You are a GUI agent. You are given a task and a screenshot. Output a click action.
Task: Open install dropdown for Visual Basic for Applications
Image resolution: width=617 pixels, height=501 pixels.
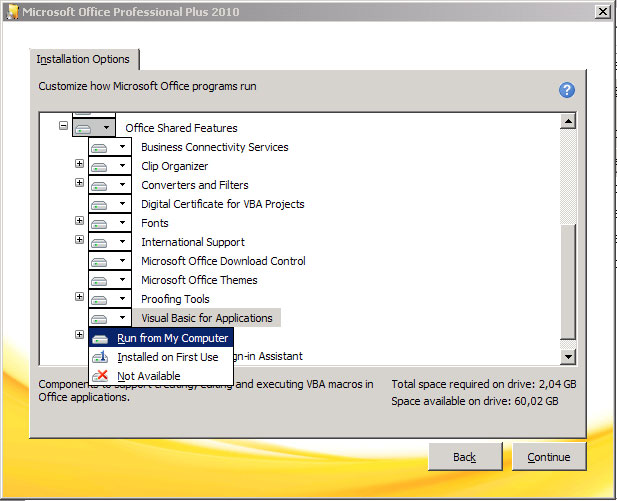(110, 318)
